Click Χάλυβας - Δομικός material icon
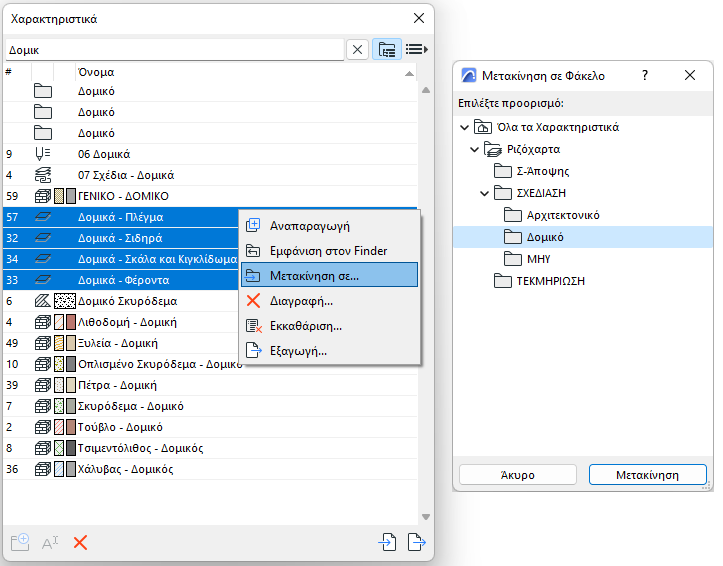This screenshot has width=723, height=566. [43, 469]
